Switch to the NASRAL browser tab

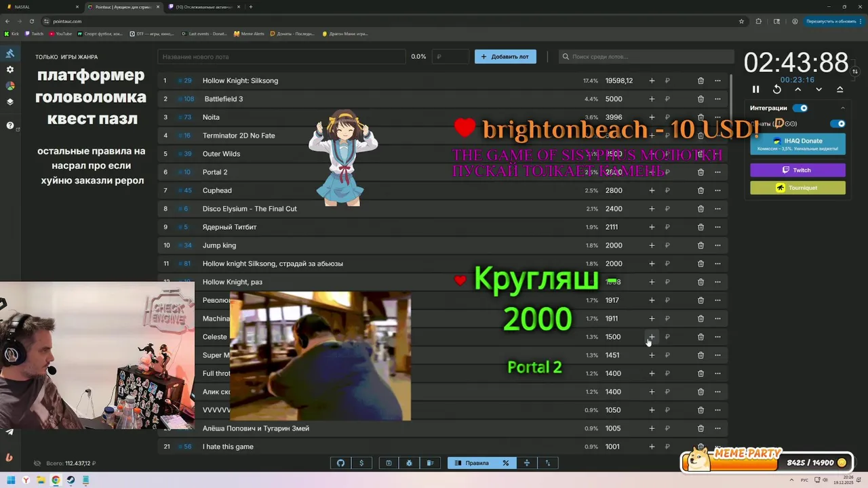[41, 7]
